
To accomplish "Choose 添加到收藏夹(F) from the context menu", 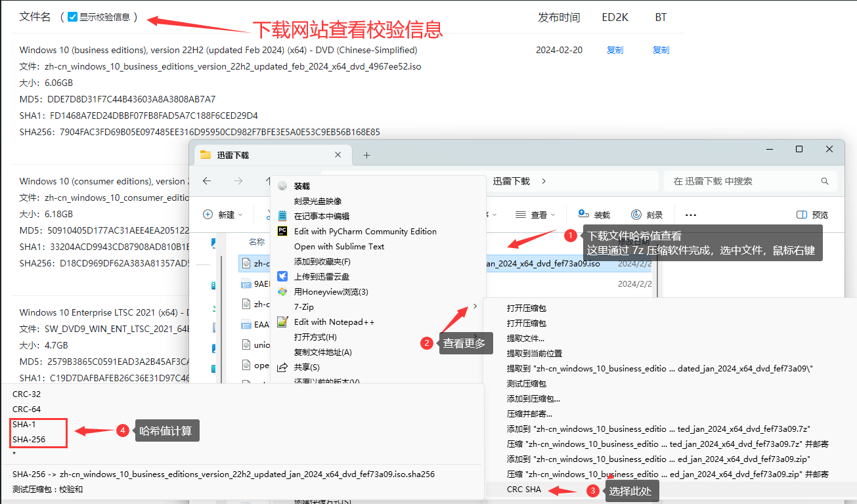I will [322, 262].
